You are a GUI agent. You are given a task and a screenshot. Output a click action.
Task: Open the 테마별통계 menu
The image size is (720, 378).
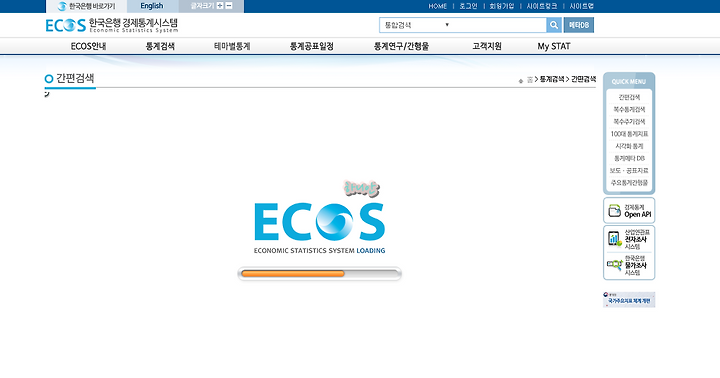point(232,46)
